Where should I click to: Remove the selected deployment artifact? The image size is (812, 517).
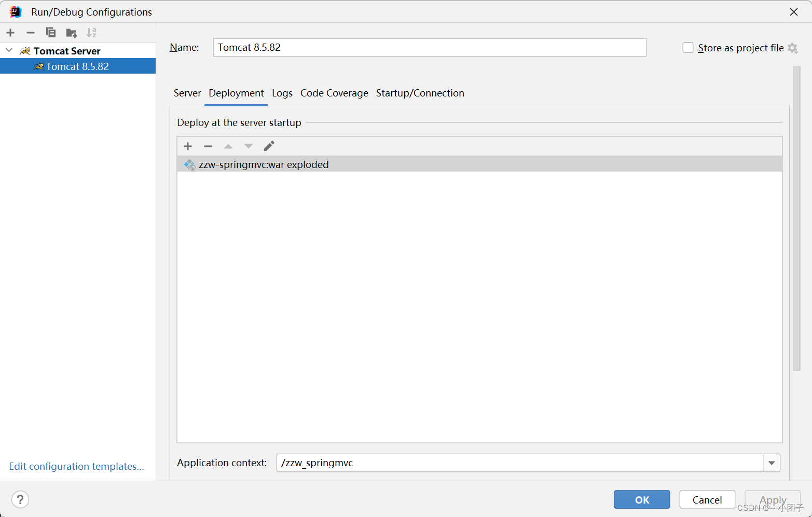coord(208,146)
